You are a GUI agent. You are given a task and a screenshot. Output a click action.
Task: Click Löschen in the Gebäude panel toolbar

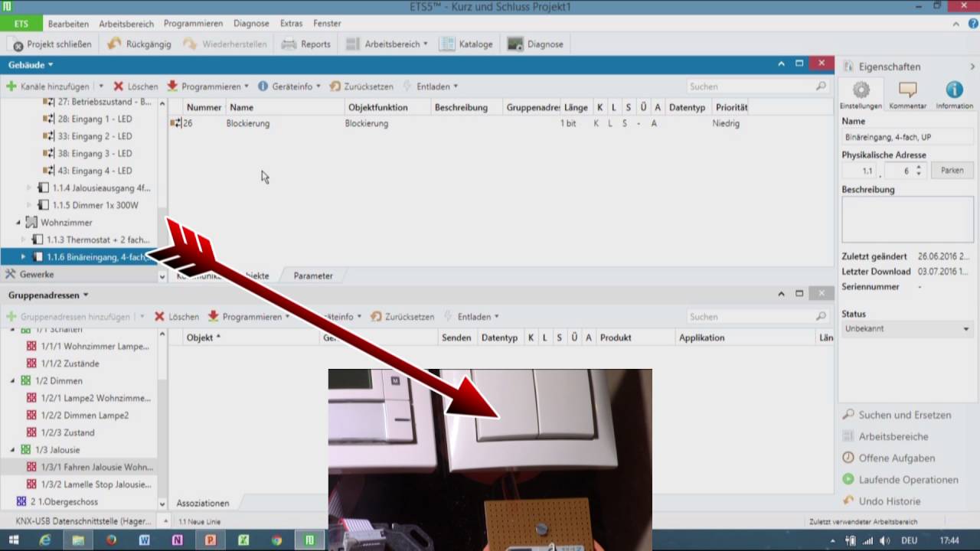coord(136,86)
